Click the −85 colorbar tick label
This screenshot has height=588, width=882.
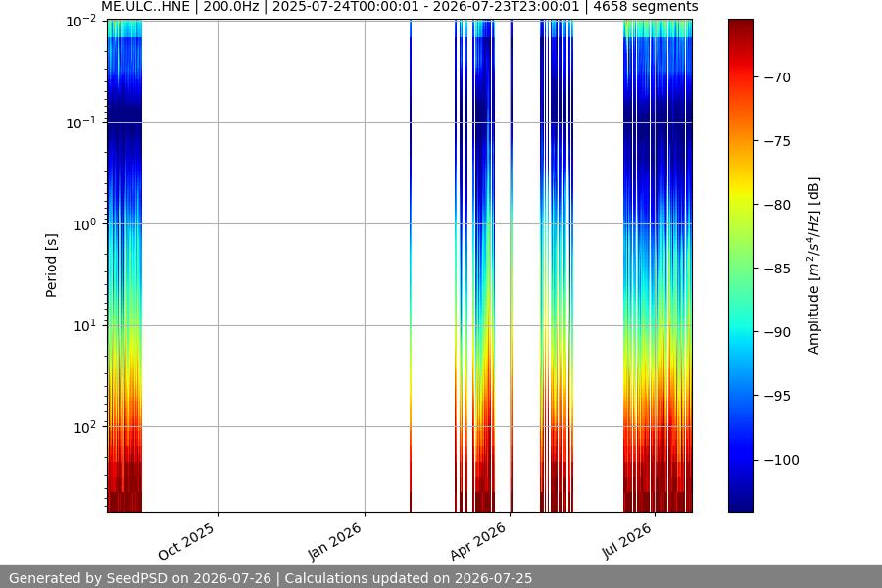coord(777,269)
